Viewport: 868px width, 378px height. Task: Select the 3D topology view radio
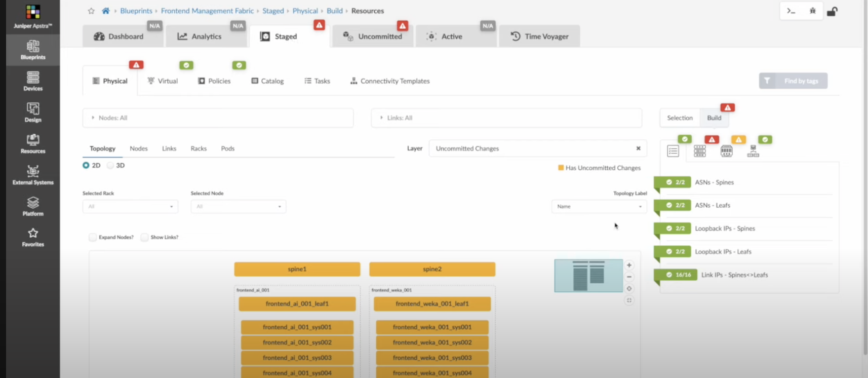pos(110,165)
